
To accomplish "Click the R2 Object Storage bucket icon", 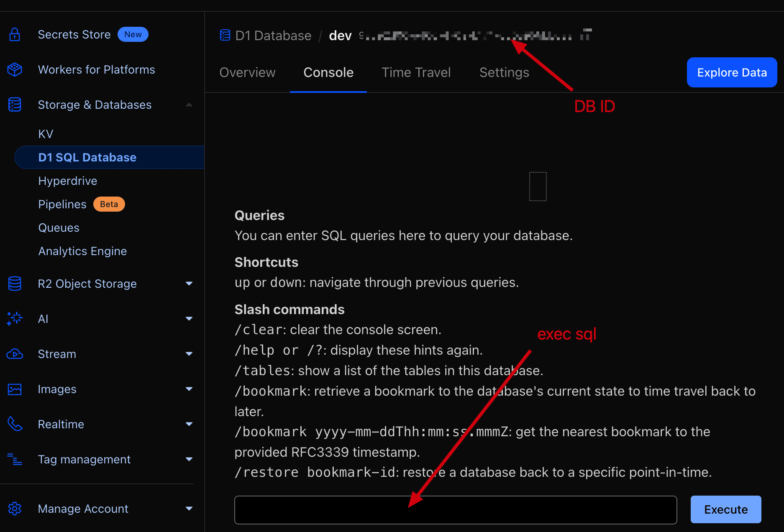I will [15, 284].
